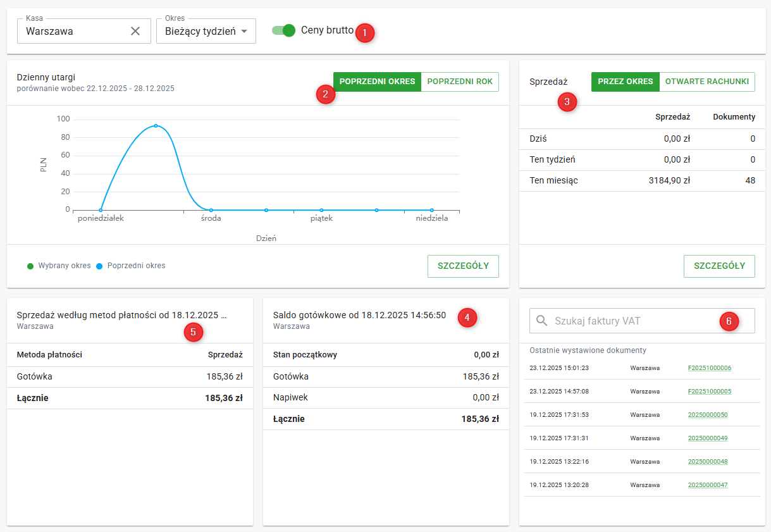Open Szczegóły in the Sprzedaż panel
This screenshot has height=532, width=771.
(x=719, y=266)
